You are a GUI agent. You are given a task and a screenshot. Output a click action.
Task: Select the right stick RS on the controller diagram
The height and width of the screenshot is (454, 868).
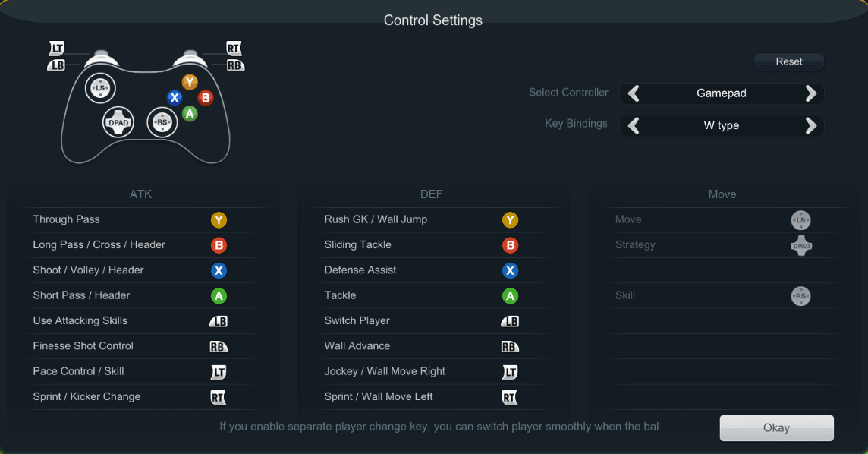tap(162, 121)
